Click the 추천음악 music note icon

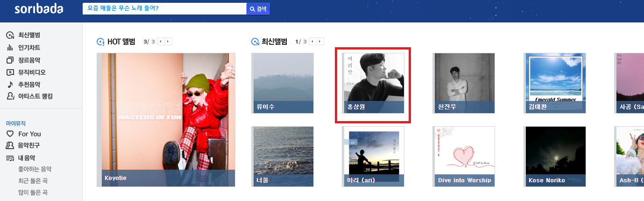coord(10,85)
